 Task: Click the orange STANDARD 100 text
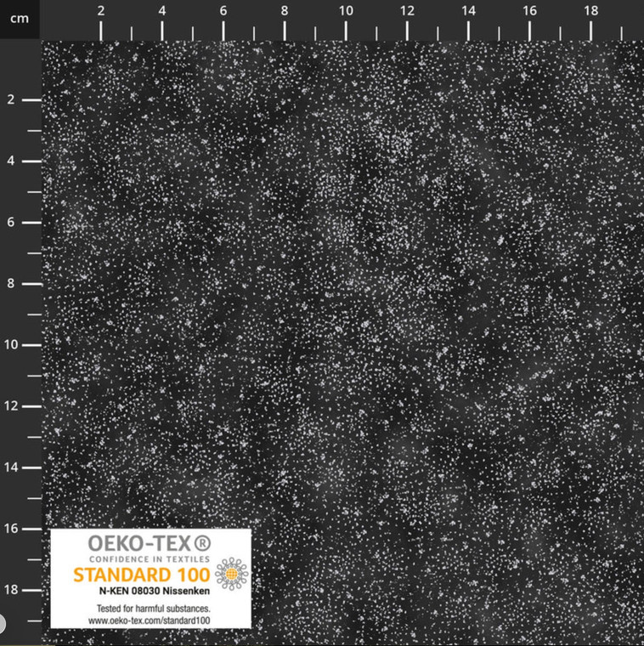tap(142, 575)
